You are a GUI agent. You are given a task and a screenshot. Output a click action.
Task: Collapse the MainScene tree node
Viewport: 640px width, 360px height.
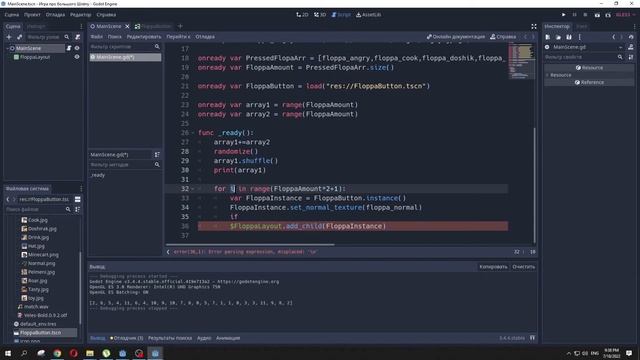[x=7, y=48]
